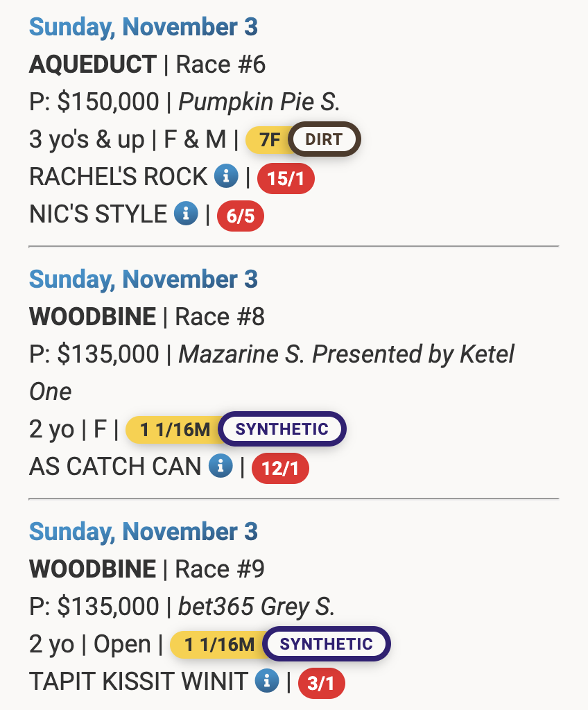Screen dimensions: 588x710
Task: Click the Pumpkin Pie S. race name
Action: point(259,102)
